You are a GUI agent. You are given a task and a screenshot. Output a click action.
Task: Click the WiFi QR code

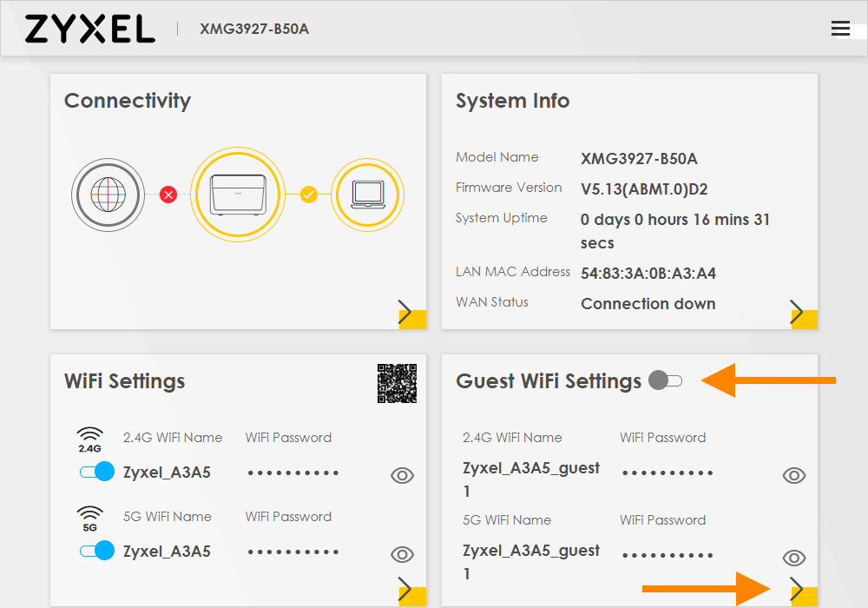coord(397,383)
